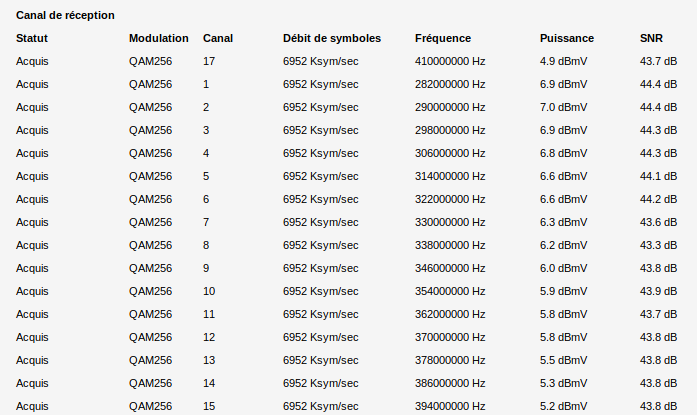
Task: Select the 43.3 dB SNR value
Action: click(x=658, y=245)
